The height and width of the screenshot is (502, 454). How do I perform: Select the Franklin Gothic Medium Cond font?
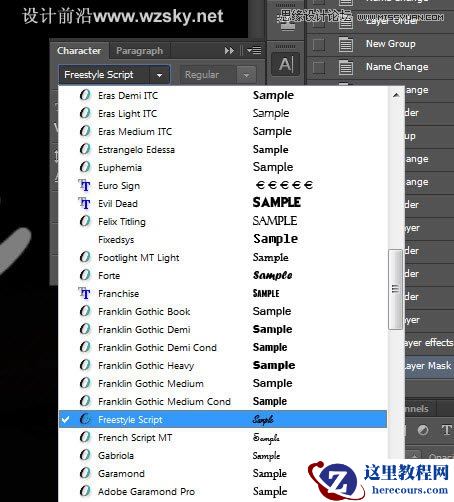(x=223, y=401)
